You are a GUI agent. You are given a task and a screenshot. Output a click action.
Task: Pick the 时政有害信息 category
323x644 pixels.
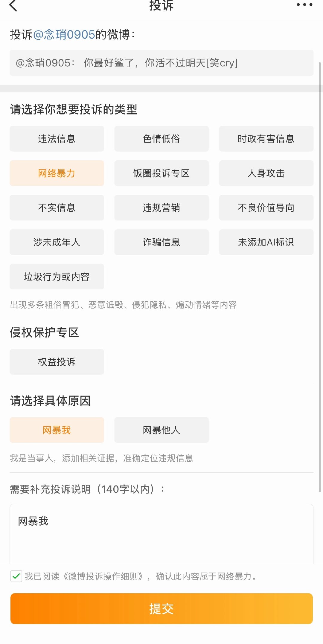click(x=266, y=139)
